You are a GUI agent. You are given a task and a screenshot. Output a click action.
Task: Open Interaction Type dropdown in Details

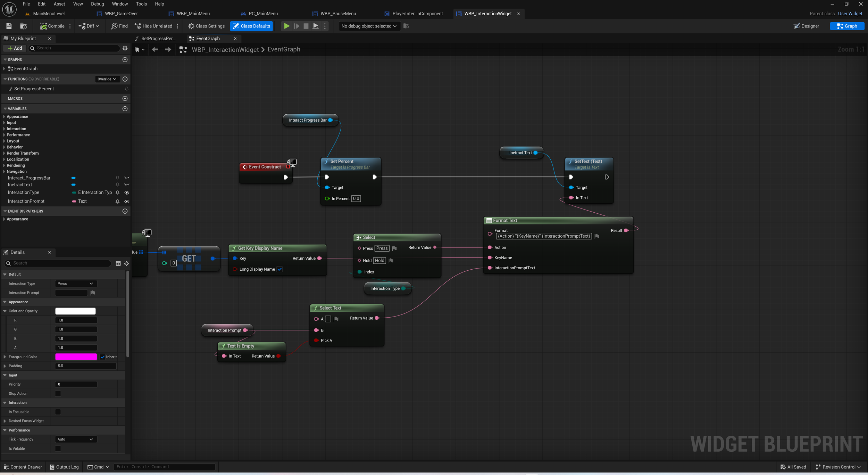(76, 284)
